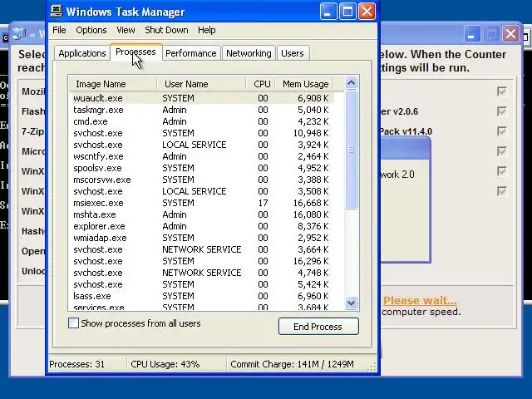The height and width of the screenshot is (399, 532).
Task: Minimize the background installer window
Action: (x=472, y=34)
